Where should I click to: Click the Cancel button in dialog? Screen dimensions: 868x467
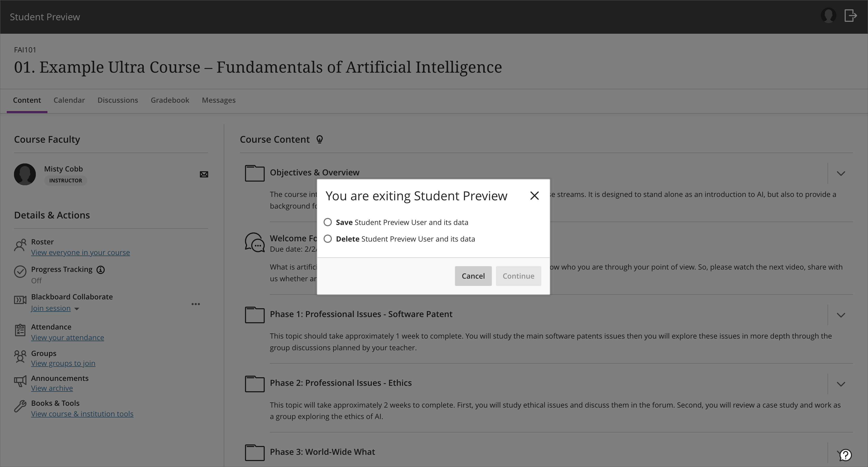473,276
